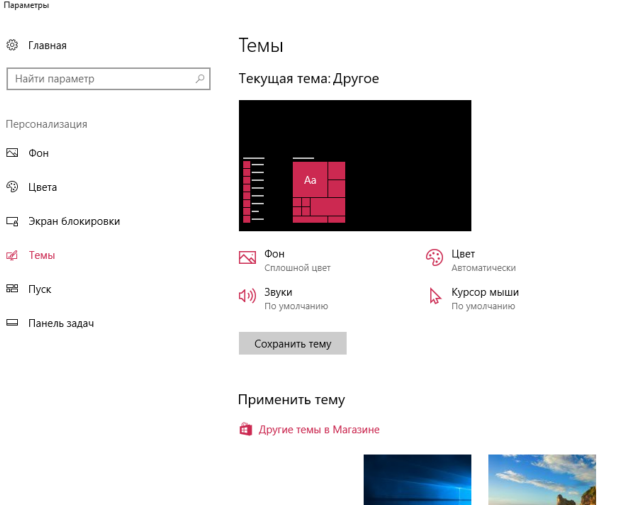This screenshot has width=643, height=505.
Task: Open Панель задач settings page
Action: [61, 323]
